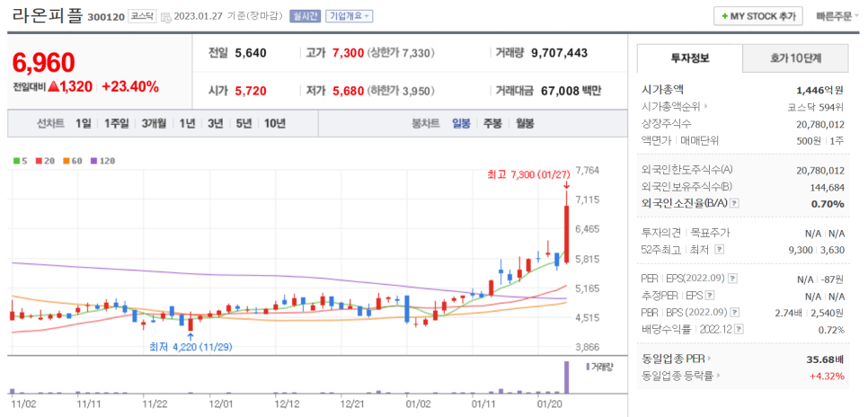This screenshot has height=417, width=868.
Task: Select the 3년 line chart period
Action: pyautogui.click(x=215, y=123)
